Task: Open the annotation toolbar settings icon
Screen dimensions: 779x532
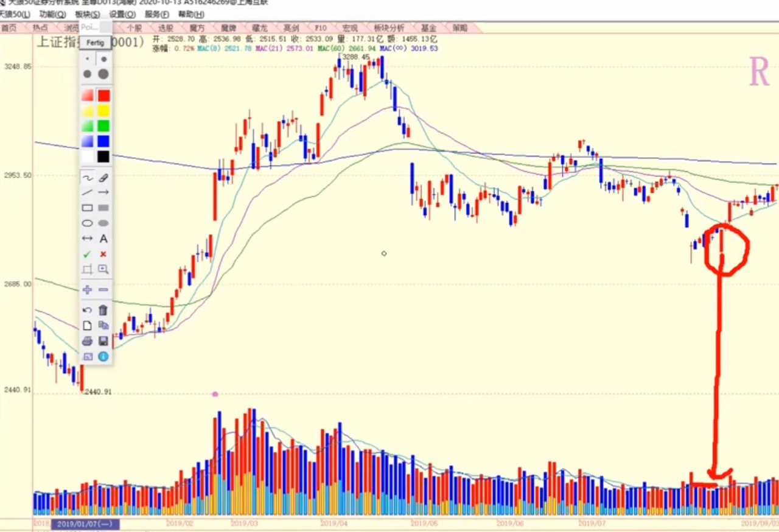Action: coord(88,356)
